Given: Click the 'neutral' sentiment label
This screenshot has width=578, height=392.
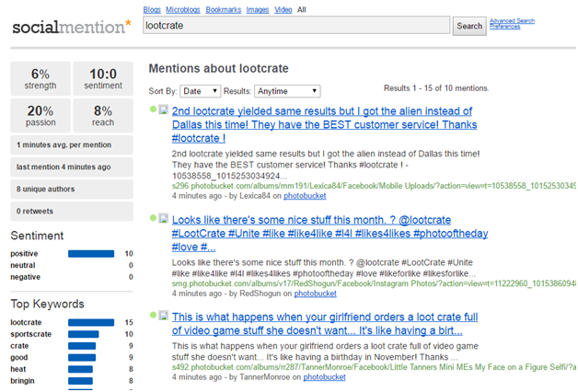Looking at the screenshot, I should point(22,265).
